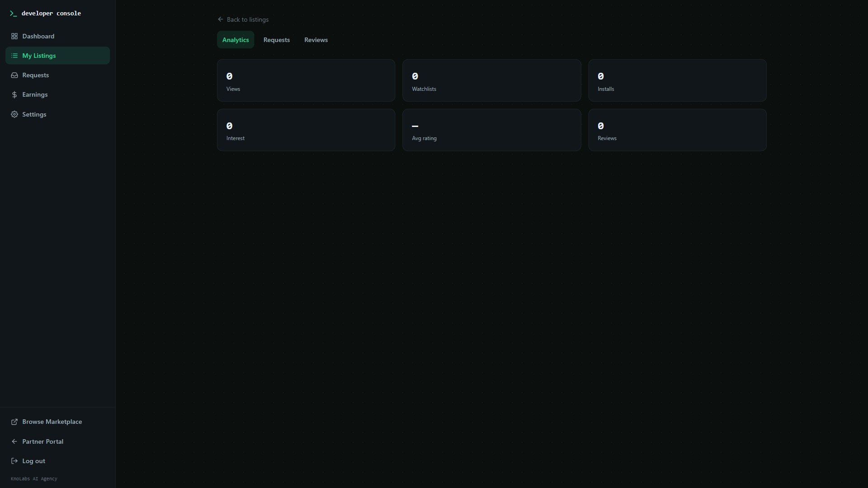This screenshot has width=868, height=488.
Task: Click the Requests inbox icon in sidebar
Action: [14, 75]
